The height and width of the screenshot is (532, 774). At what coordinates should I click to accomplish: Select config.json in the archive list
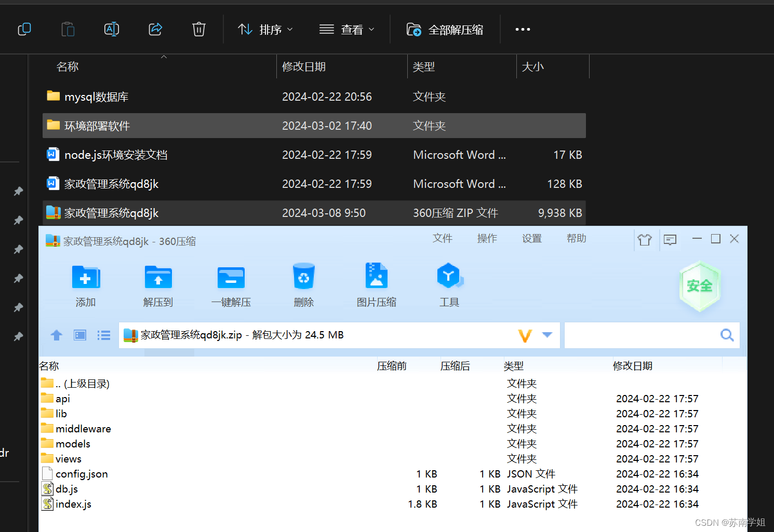(81, 473)
